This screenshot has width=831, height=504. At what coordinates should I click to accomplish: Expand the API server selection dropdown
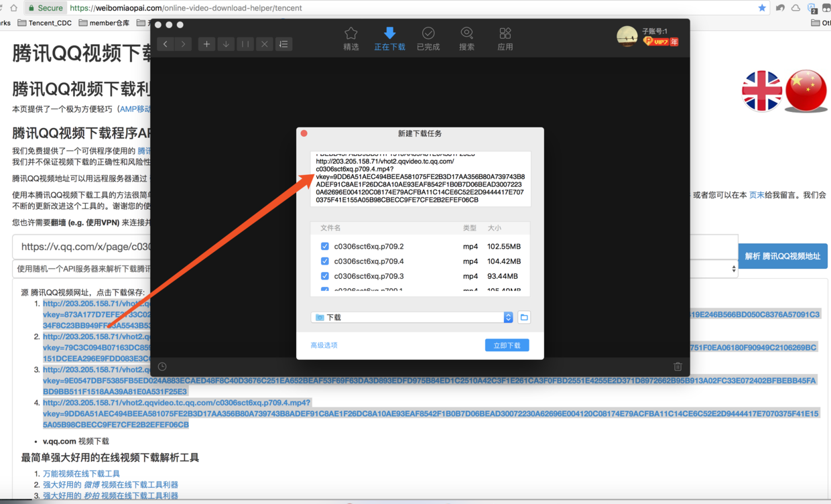(x=375, y=269)
